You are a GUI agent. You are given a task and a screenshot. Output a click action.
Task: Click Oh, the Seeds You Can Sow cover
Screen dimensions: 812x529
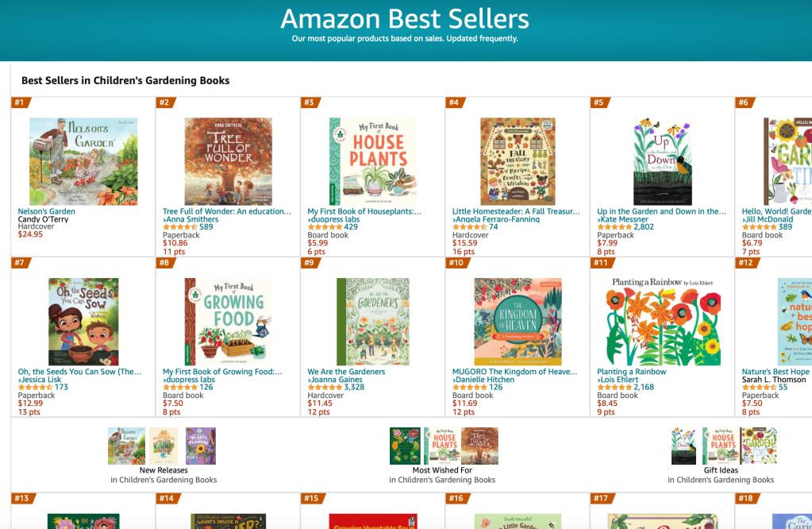tap(83, 321)
